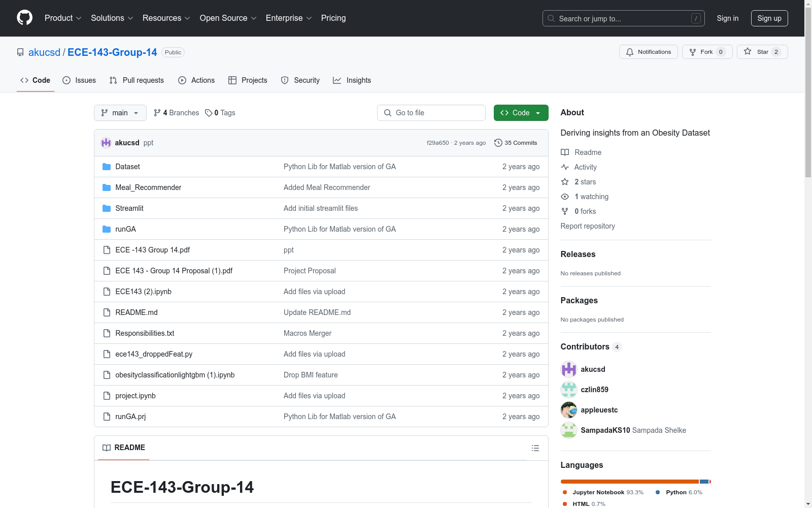
Task: Click the star icon in Star button
Action: coord(748,51)
